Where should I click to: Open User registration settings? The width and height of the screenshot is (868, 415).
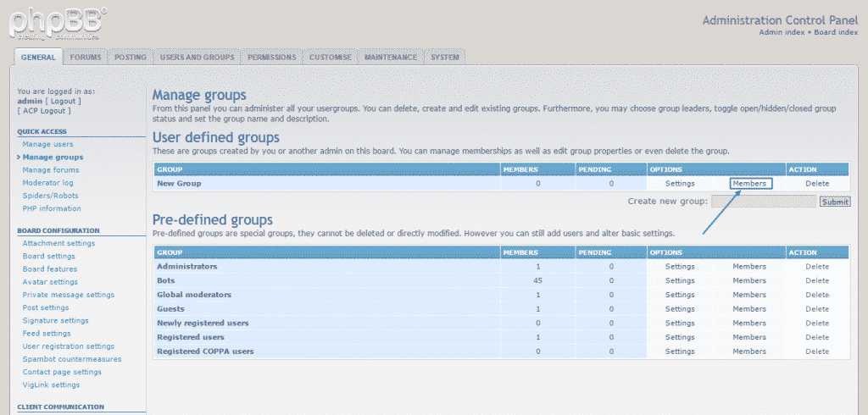click(68, 346)
